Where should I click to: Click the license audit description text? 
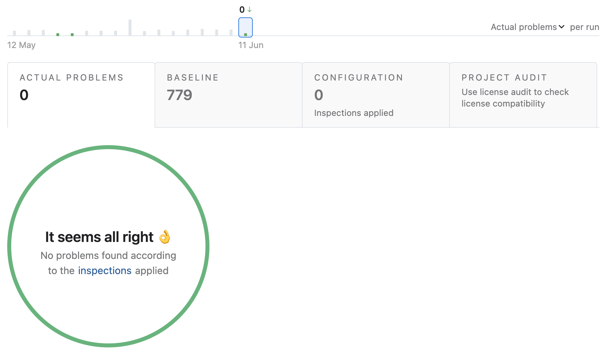point(515,98)
